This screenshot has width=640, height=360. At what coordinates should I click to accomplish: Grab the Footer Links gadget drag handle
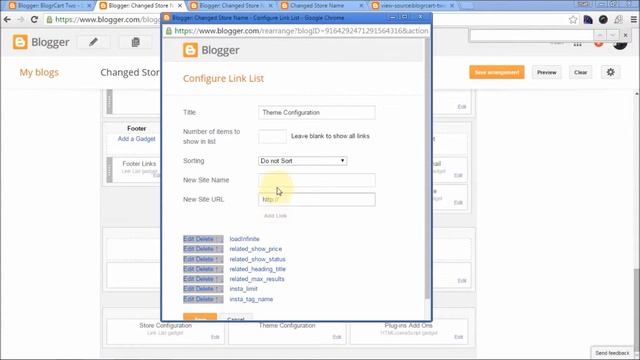coord(109,169)
